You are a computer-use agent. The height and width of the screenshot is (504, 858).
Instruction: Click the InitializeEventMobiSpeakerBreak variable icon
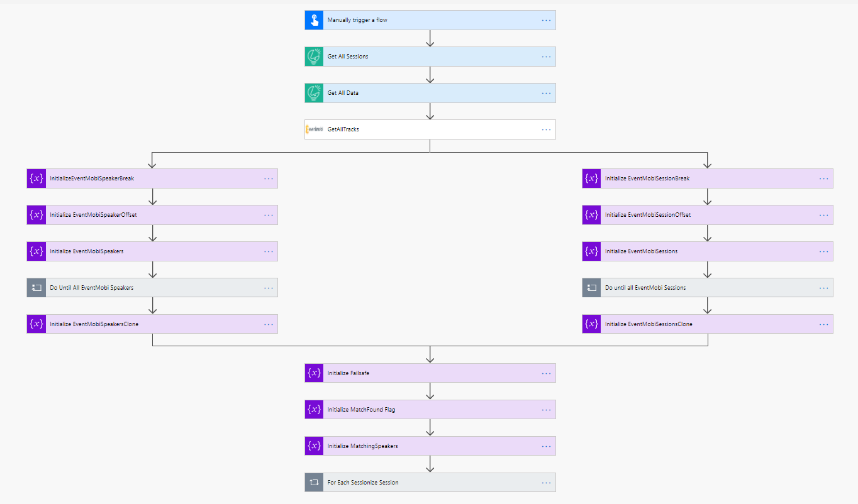coord(36,178)
